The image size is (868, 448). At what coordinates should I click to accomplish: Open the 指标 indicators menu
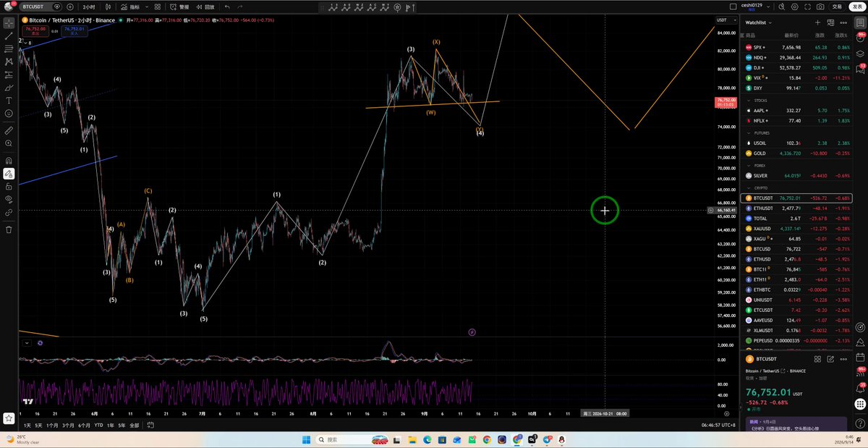tap(131, 7)
